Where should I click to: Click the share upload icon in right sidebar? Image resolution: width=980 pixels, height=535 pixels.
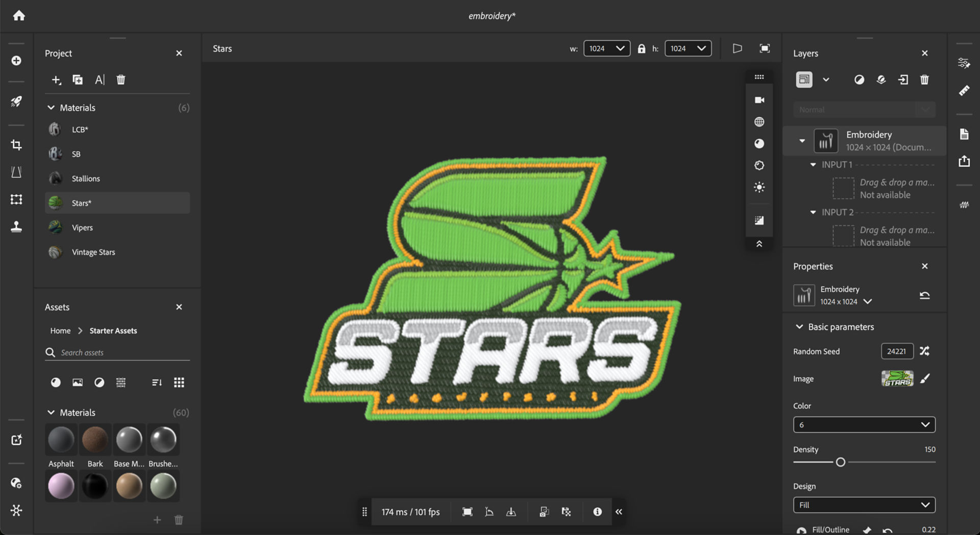964,161
